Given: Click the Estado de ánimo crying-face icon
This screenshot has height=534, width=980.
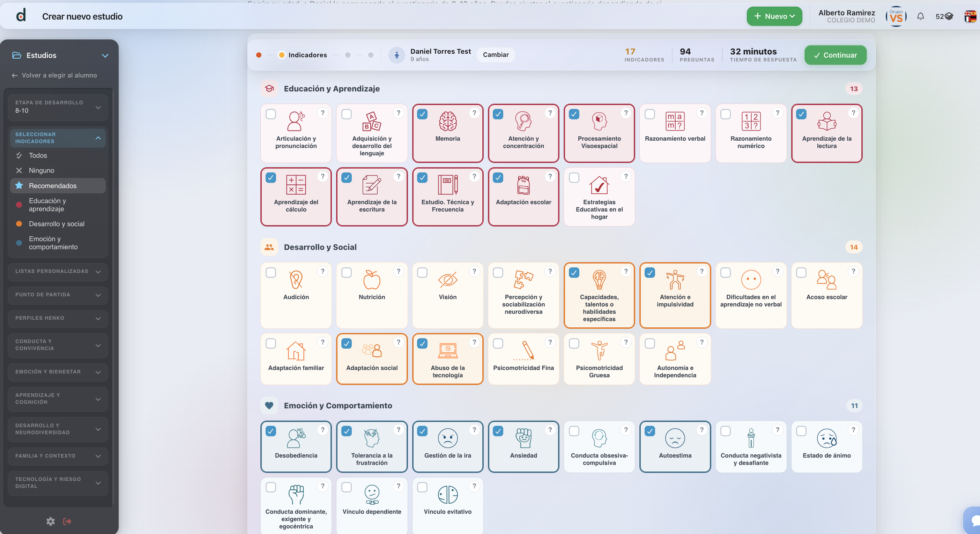Looking at the screenshot, I should pos(826,438).
